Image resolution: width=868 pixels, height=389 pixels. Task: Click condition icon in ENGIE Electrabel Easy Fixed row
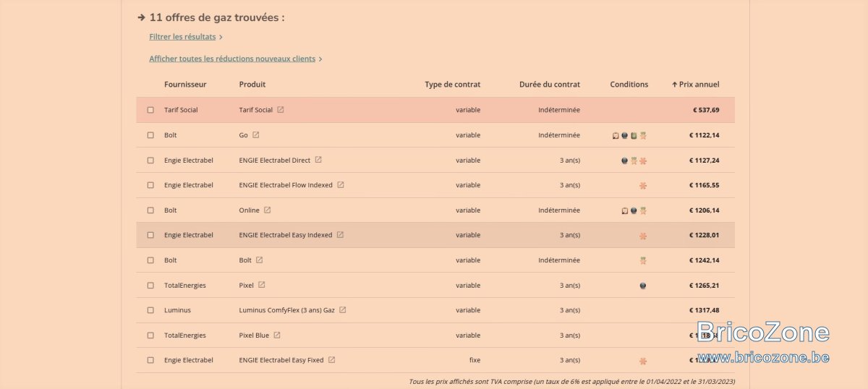click(x=643, y=361)
